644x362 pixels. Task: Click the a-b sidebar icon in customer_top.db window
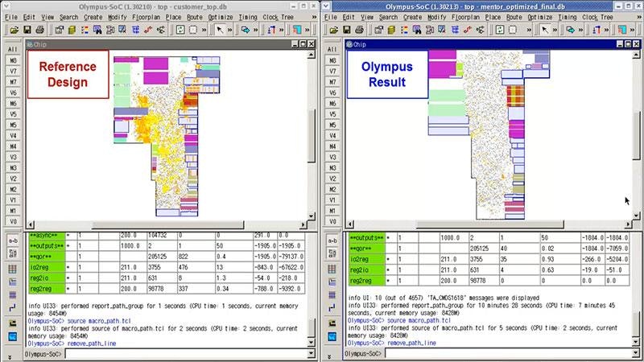point(13,241)
